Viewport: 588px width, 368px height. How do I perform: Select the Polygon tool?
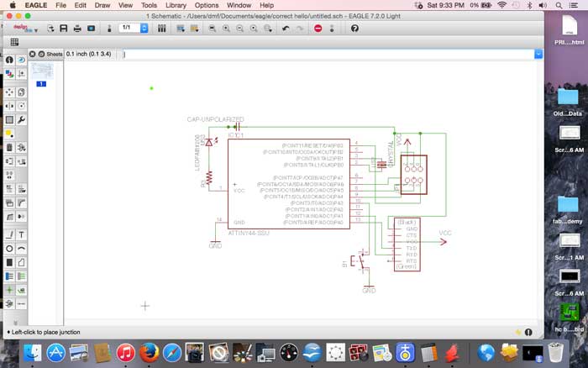[x=21, y=262]
